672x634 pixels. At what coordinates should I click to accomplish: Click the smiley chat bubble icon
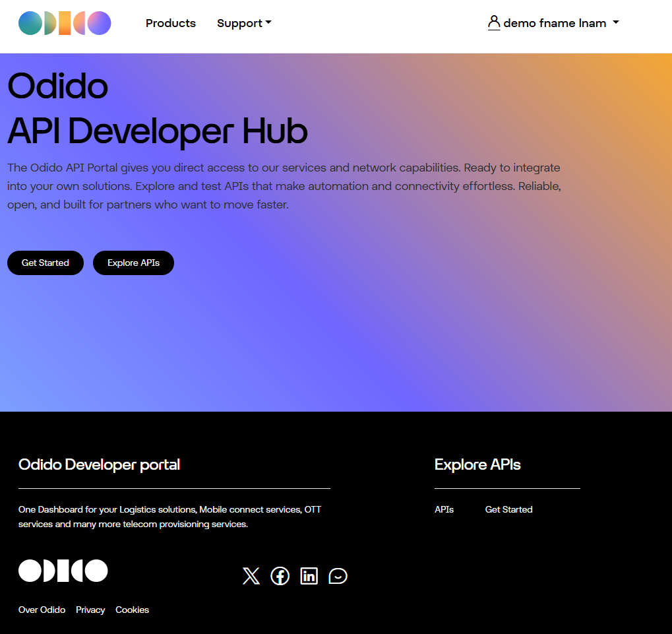pyautogui.click(x=338, y=576)
